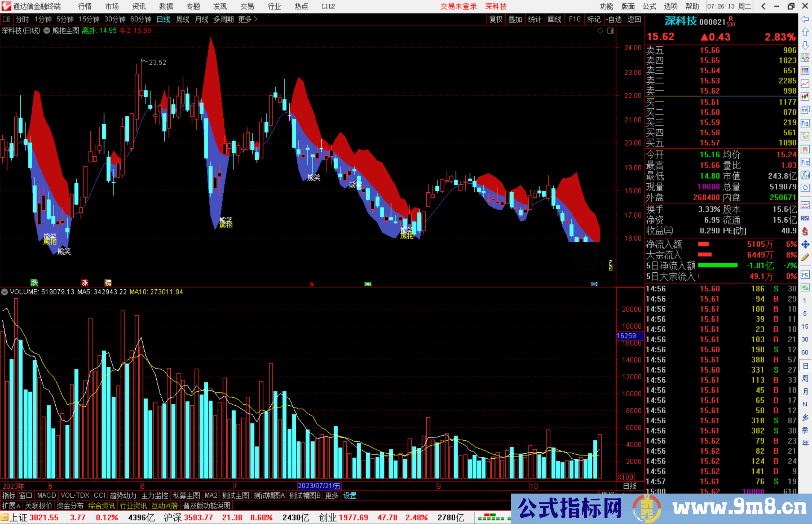Open the F12 trading sidebar icon
The image size is (812, 524).
pyautogui.click(x=805, y=162)
